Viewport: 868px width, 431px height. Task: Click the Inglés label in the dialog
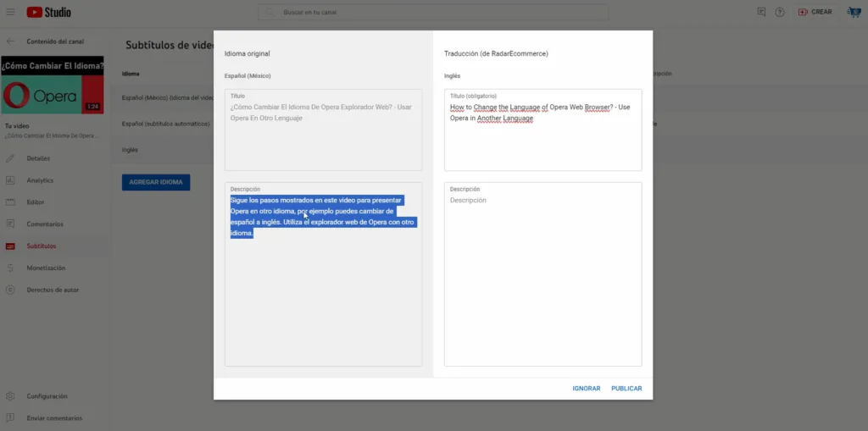coord(453,76)
